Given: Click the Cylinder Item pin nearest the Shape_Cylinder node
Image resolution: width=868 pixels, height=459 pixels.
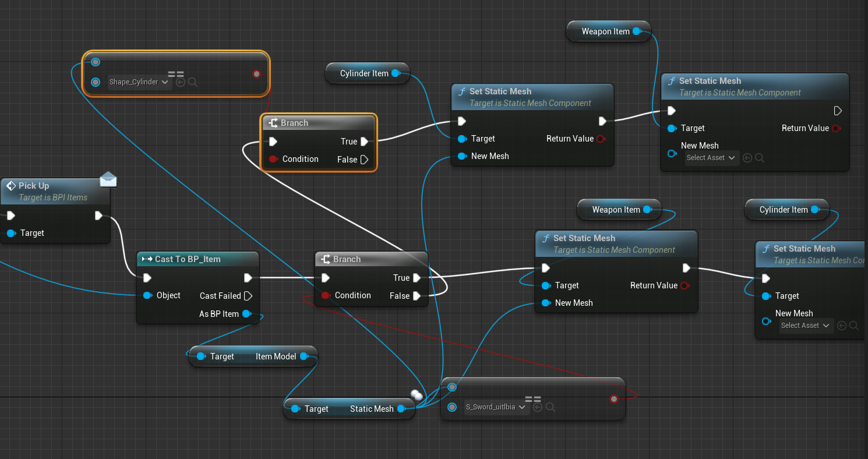Looking at the screenshot, I should [396, 73].
